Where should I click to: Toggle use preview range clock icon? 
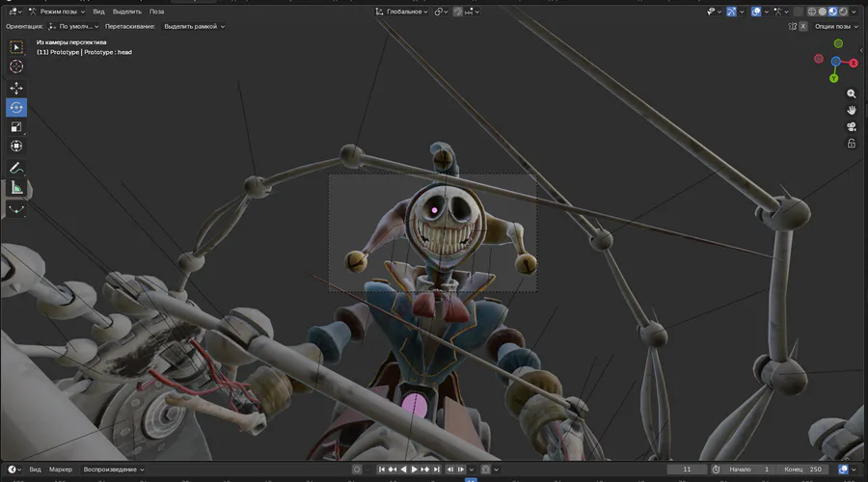[x=716, y=469]
